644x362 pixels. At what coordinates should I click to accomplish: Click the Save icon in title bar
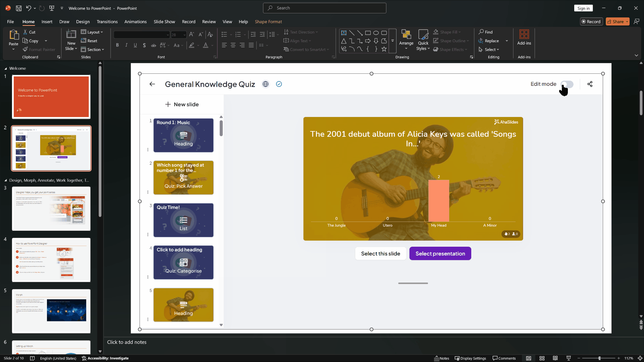[19, 8]
